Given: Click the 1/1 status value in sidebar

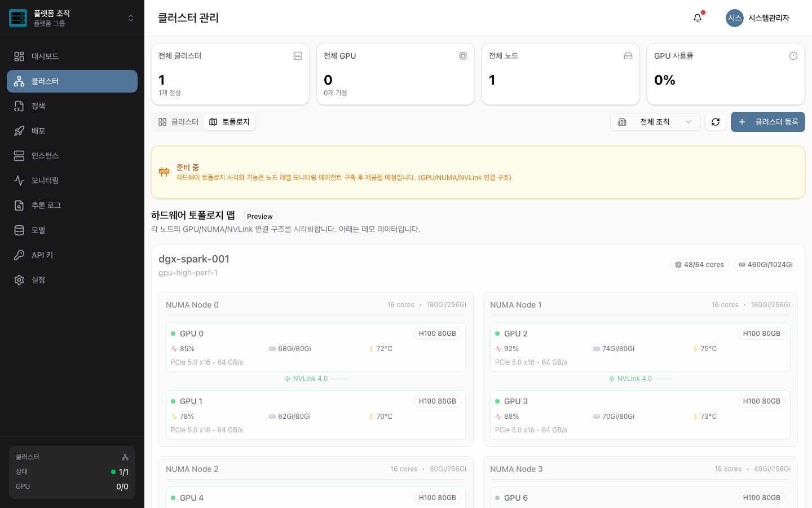Looking at the screenshot, I should coord(123,472).
